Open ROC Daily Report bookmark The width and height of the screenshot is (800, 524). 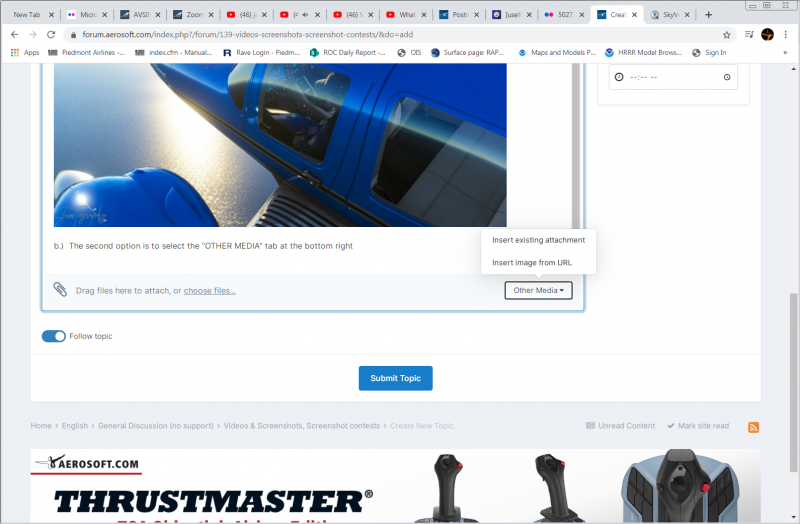348,53
